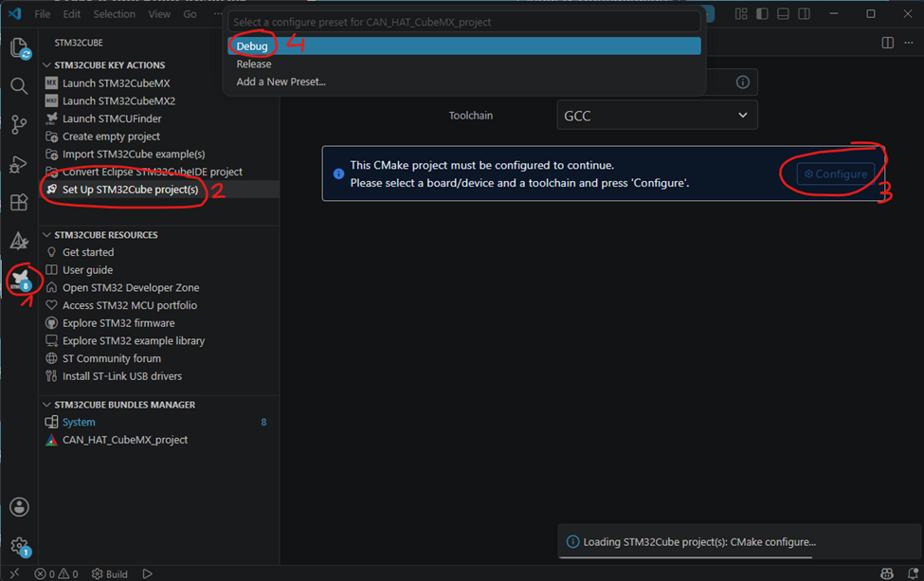Screen dimensions: 924x581
Task: Select Set Up STM32Cube project(s)
Action: 130,190
